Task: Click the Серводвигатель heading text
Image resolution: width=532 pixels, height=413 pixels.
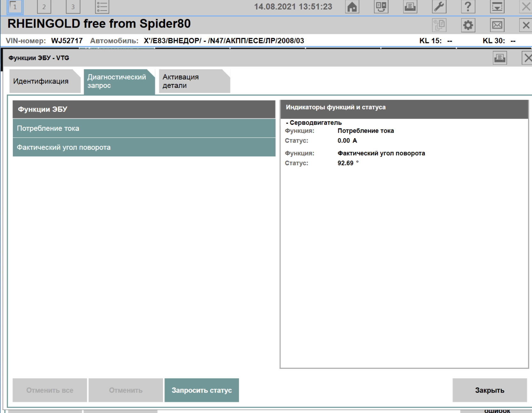Action: point(315,123)
